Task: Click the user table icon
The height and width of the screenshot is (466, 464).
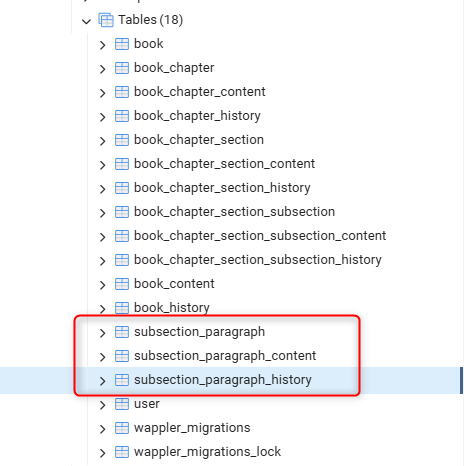Action: (x=122, y=404)
